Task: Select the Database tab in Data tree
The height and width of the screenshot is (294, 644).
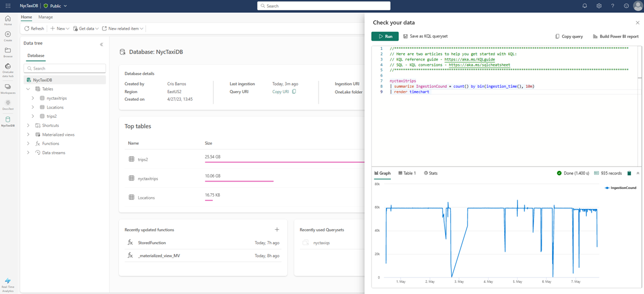Action: [36, 55]
